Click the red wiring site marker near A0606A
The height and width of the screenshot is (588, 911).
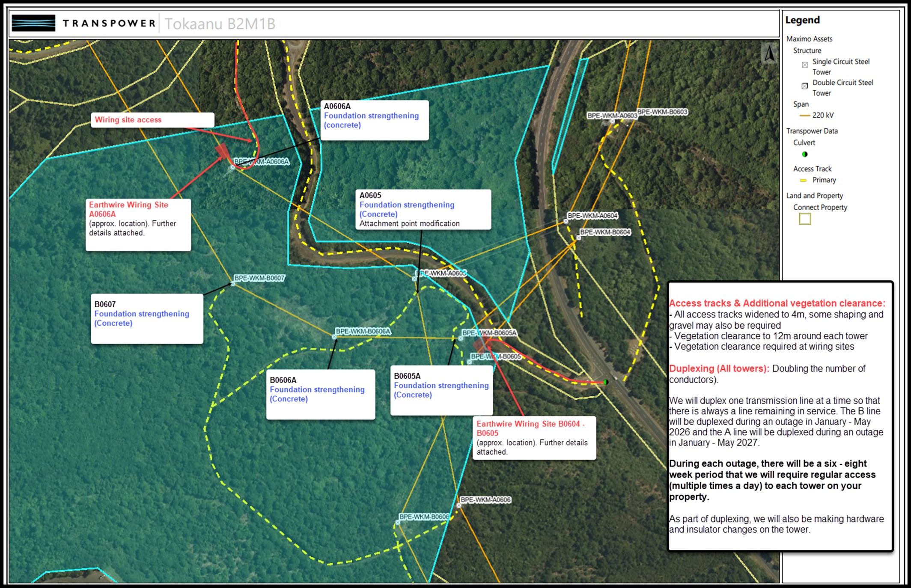pyautogui.click(x=222, y=151)
